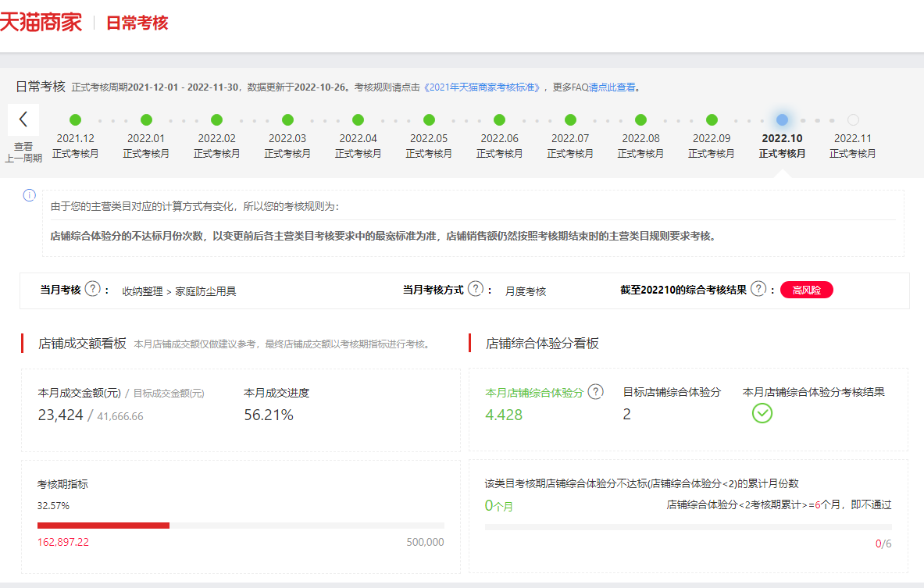Open help icon next to 当月考核方式
The image size is (924, 588).
pos(476,289)
